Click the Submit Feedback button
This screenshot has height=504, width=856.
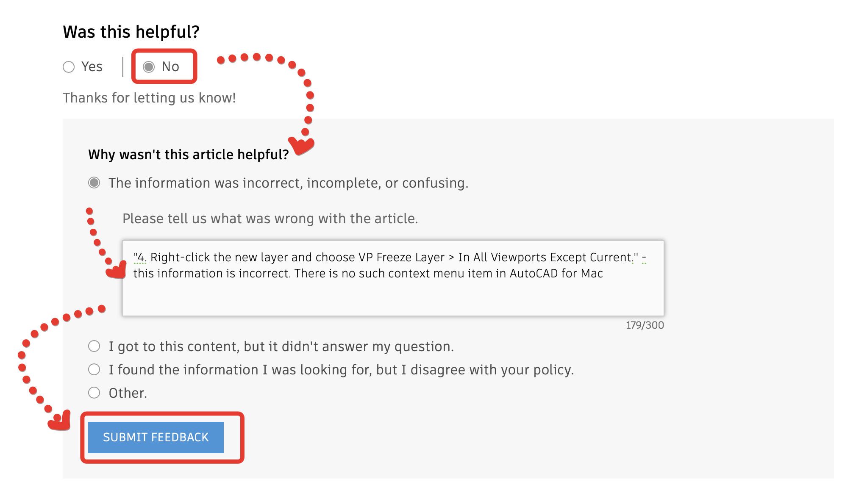[x=155, y=437]
